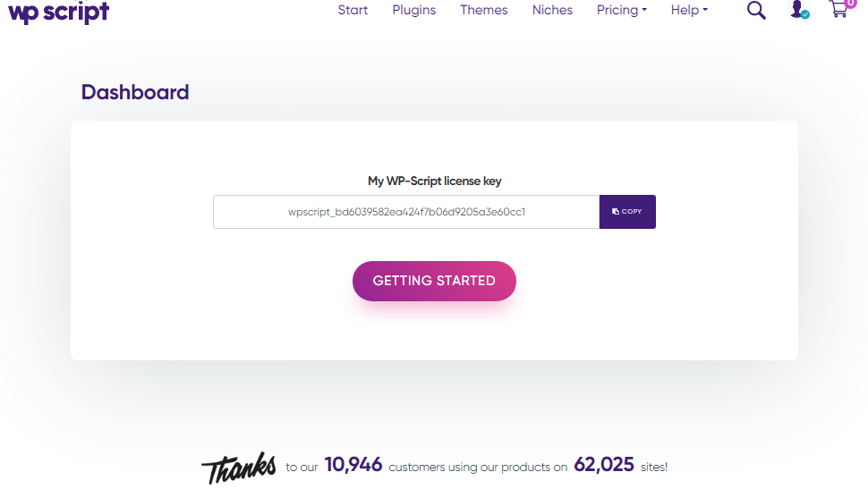The width and height of the screenshot is (868, 489).
Task: View the shopping cart icon
Action: click(838, 11)
